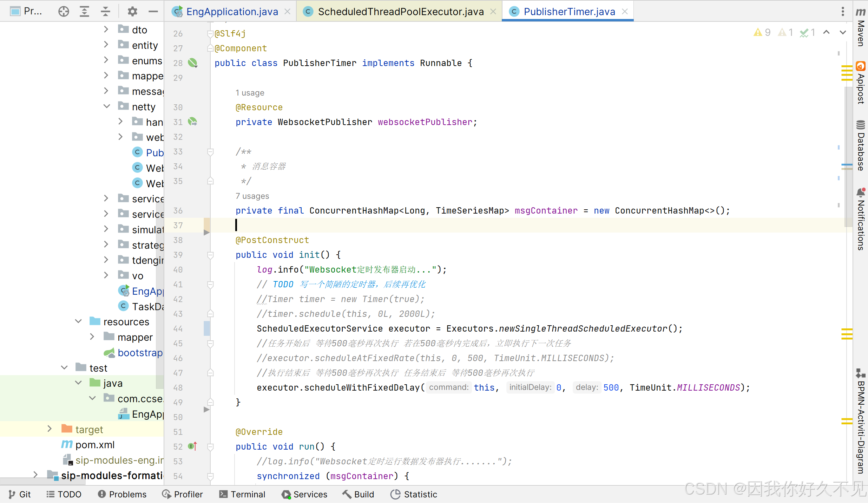Expand the target folder
Image resolution: width=868 pixels, height=503 pixels.
(x=50, y=429)
